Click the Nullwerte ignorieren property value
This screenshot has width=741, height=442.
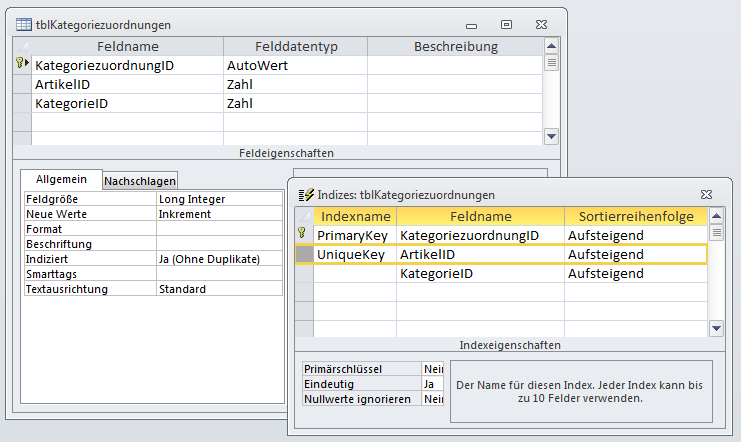432,399
